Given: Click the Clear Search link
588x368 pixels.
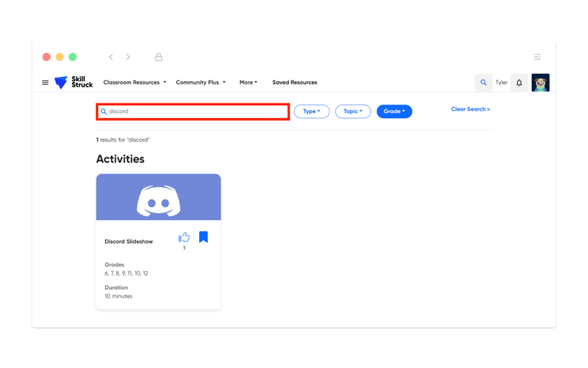Looking at the screenshot, I should pyautogui.click(x=471, y=110).
